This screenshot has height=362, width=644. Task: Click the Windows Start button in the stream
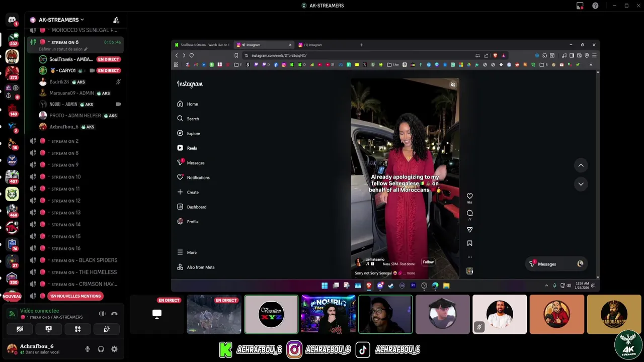coord(325,286)
